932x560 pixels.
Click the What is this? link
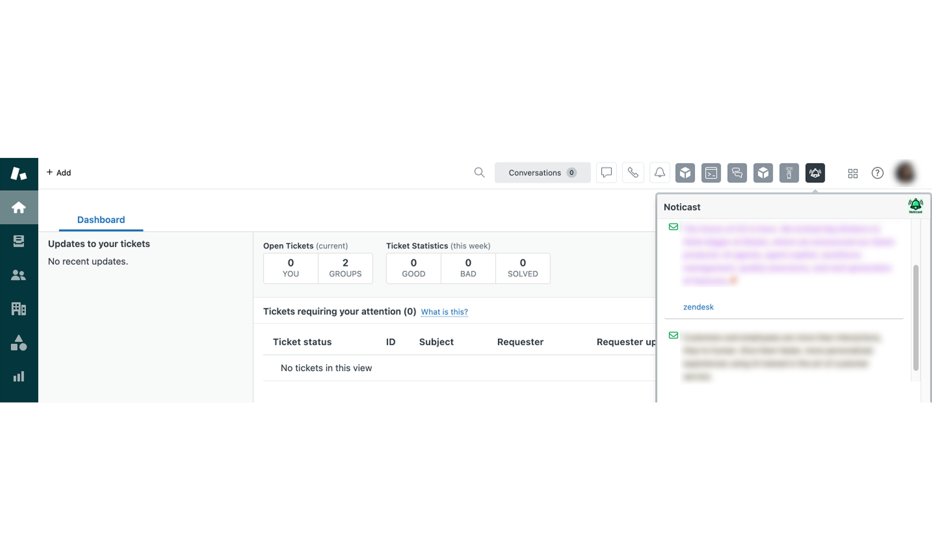444,312
